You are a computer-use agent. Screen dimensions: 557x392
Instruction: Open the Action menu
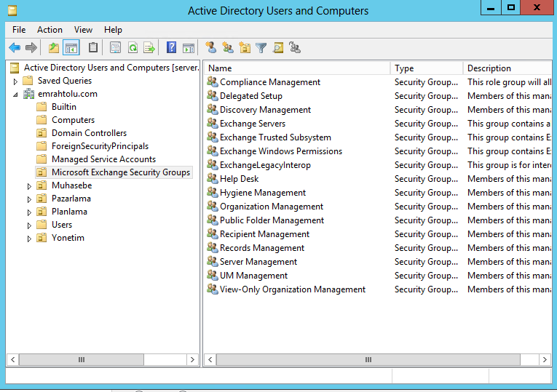coord(50,30)
